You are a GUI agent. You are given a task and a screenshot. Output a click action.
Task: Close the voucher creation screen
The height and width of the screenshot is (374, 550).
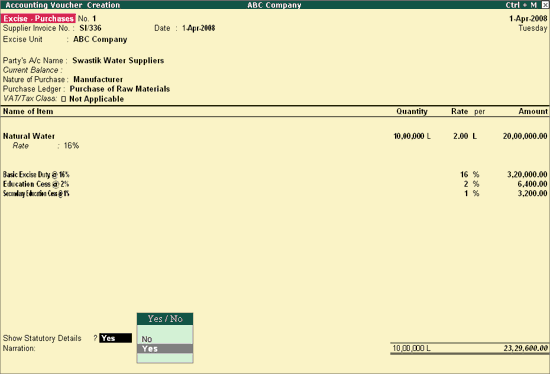(x=545, y=5)
